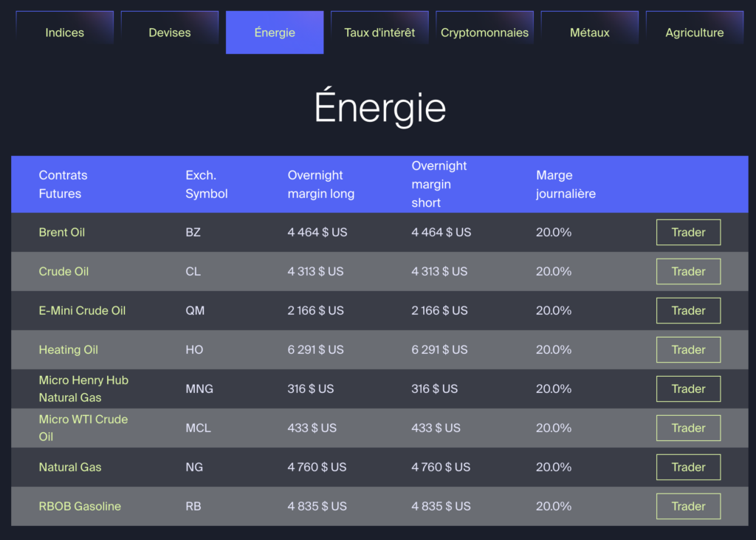
Task: Select the Énergie tab
Action: click(x=275, y=33)
